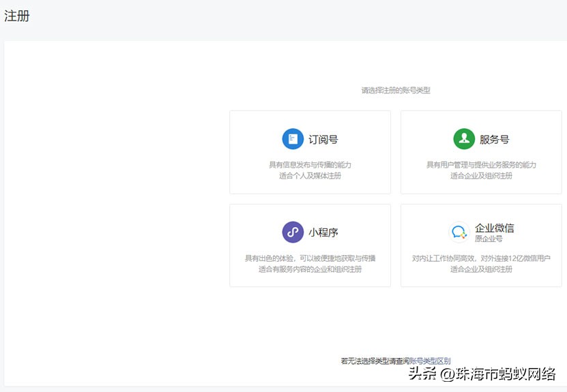Click the 适合企业及组织注册 text under 服务号
The height and width of the screenshot is (392, 567).
coord(481,176)
